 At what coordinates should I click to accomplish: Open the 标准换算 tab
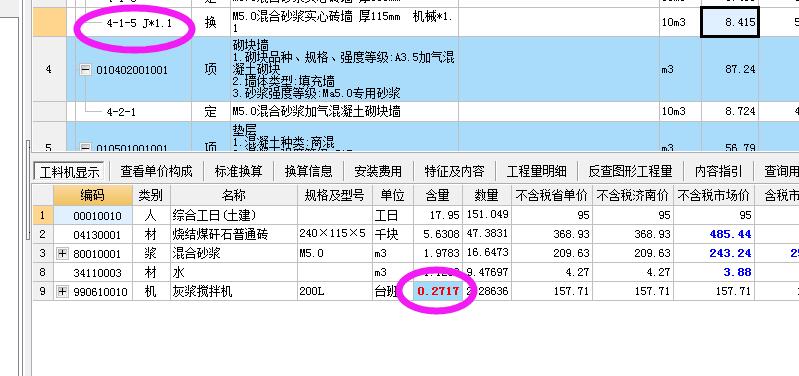click(x=238, y=171)
